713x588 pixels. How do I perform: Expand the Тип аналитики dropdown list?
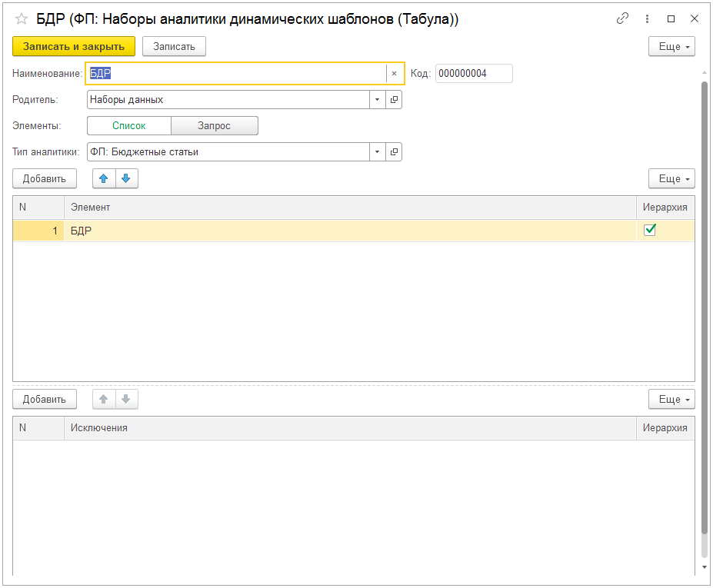tap(378, 151)
